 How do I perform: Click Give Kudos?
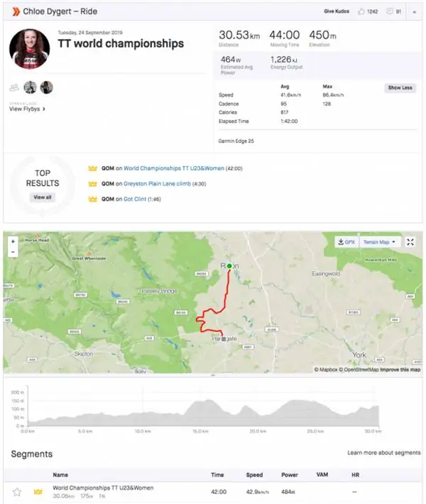tap(337, 11)
